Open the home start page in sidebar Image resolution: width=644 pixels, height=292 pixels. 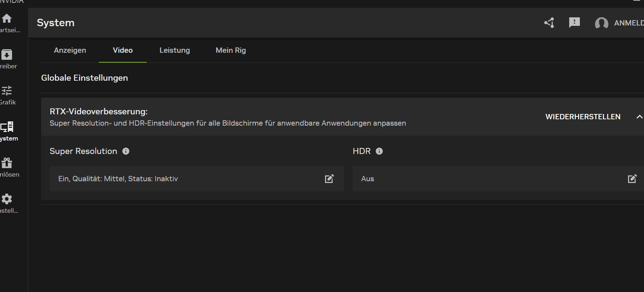(7, 18)
